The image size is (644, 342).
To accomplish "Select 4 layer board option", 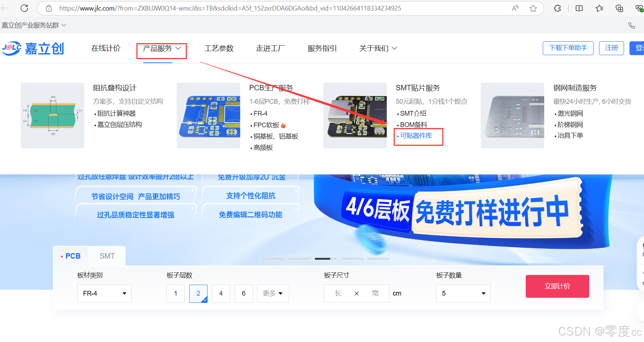I will click(221, 293).
